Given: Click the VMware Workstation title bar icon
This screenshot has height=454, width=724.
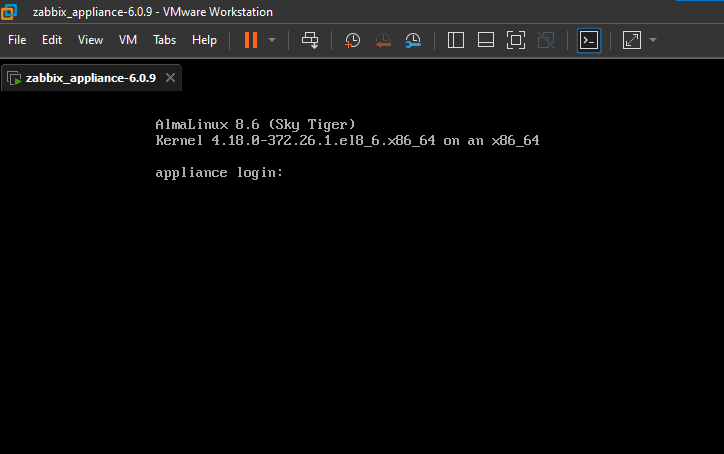Looking at the screenshot, I should click(x=9, y=12).
